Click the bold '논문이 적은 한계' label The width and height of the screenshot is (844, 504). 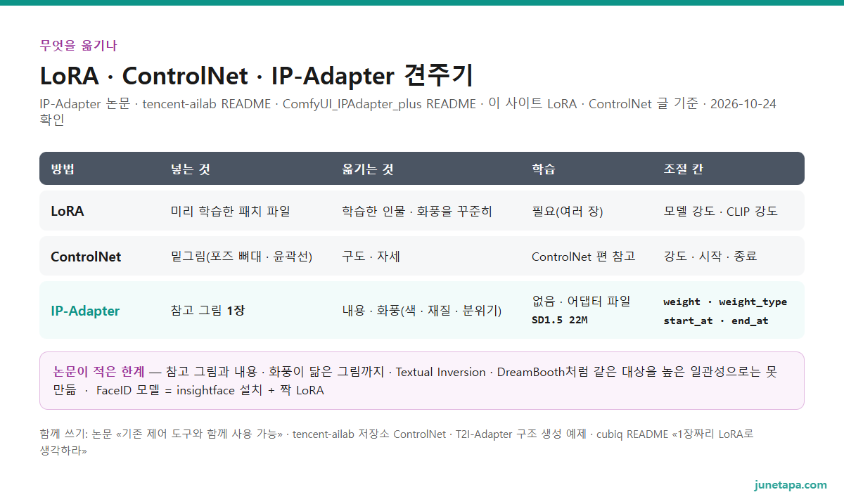99,372
